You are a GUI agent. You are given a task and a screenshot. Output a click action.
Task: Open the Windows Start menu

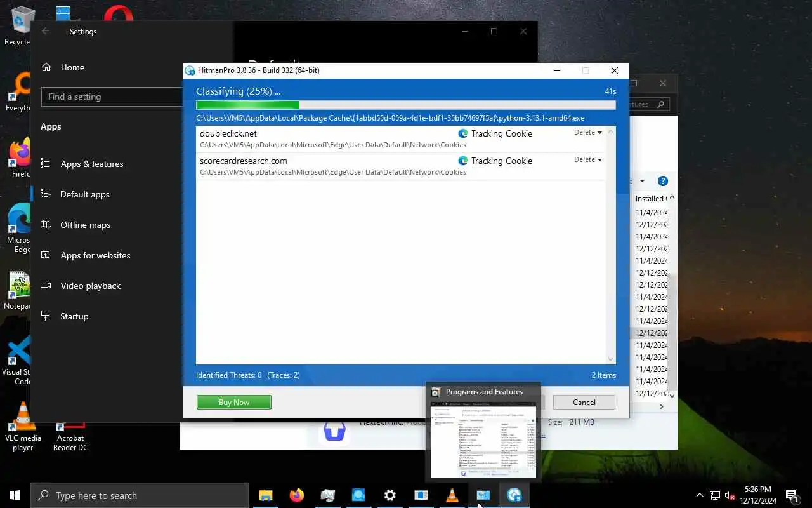click(x=15, y=495)
